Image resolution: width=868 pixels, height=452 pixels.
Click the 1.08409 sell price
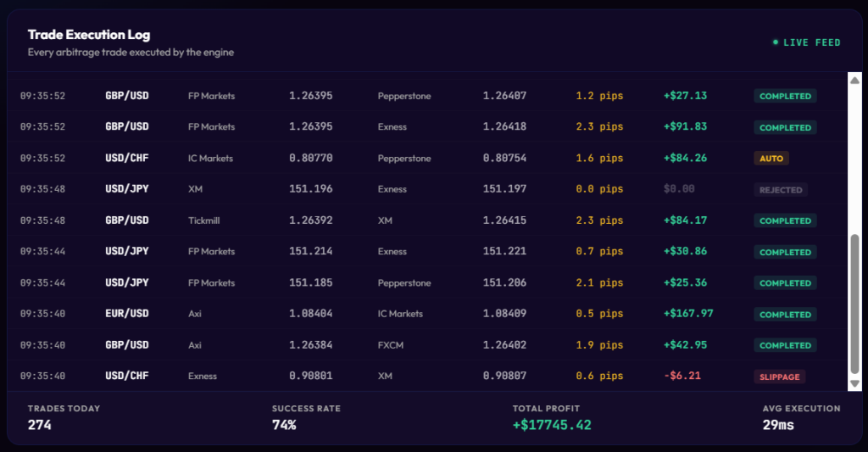point(504,314)
